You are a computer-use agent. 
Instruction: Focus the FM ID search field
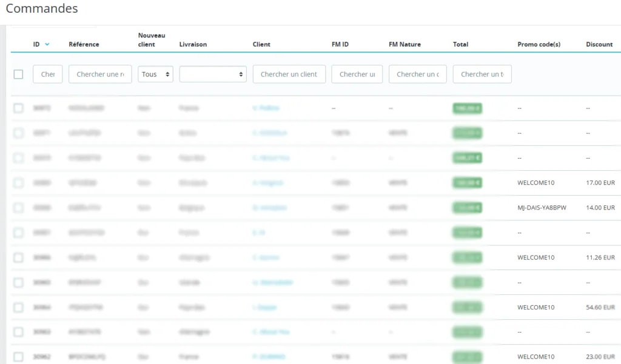click(x=357, y=74)
